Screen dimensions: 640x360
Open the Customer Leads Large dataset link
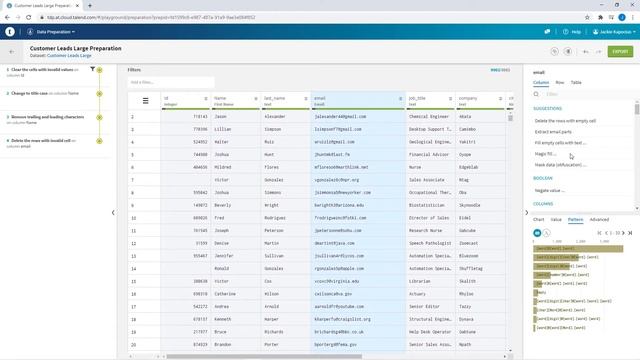click(x=69, y=56)
